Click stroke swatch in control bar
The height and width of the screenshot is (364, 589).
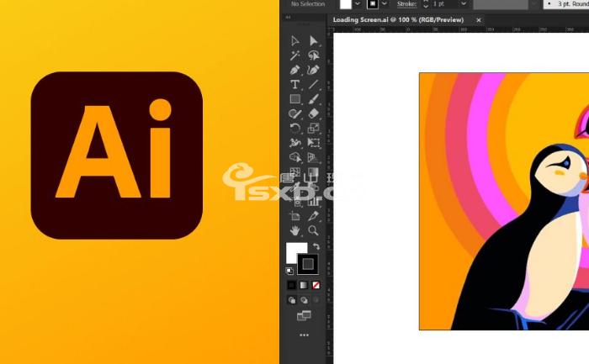[373, 3]
